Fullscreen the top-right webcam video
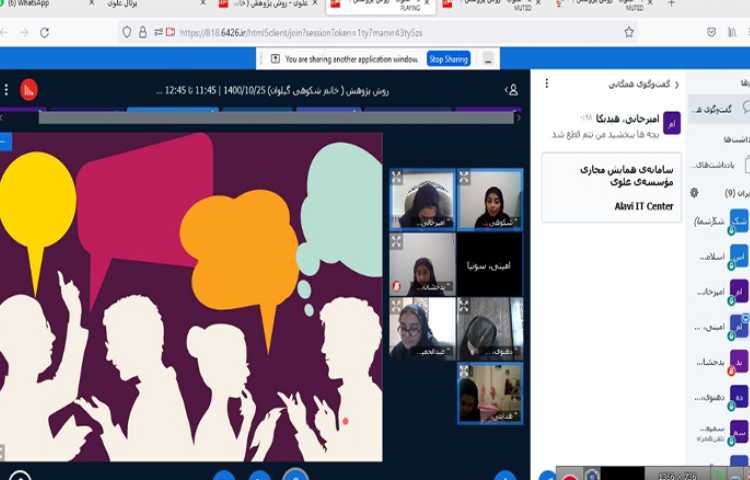 click(x=463, y=177)
